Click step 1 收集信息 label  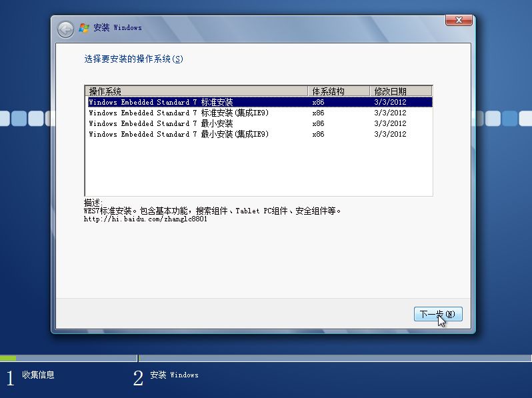click(39, 375)
